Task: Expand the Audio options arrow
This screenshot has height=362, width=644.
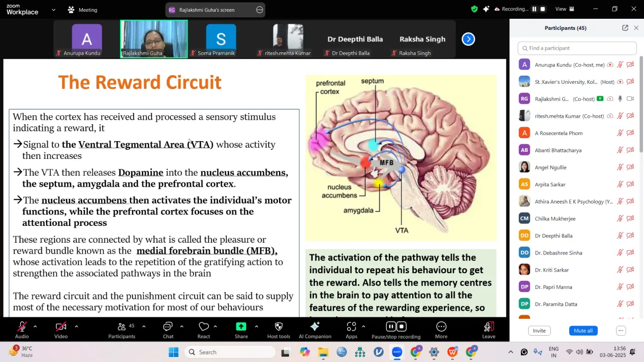Action: pyautogui.click(x=35, y=326)
